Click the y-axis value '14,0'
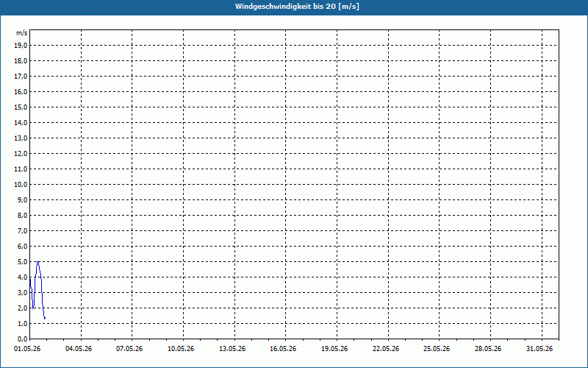 21,122
